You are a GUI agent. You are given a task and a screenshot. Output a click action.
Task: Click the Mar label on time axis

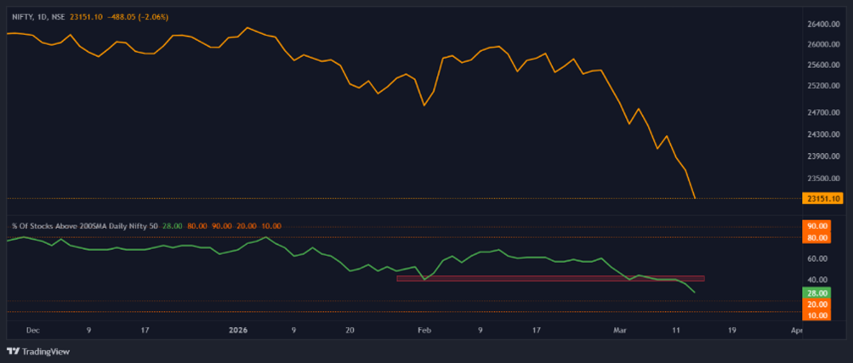(x=620, y=330)
